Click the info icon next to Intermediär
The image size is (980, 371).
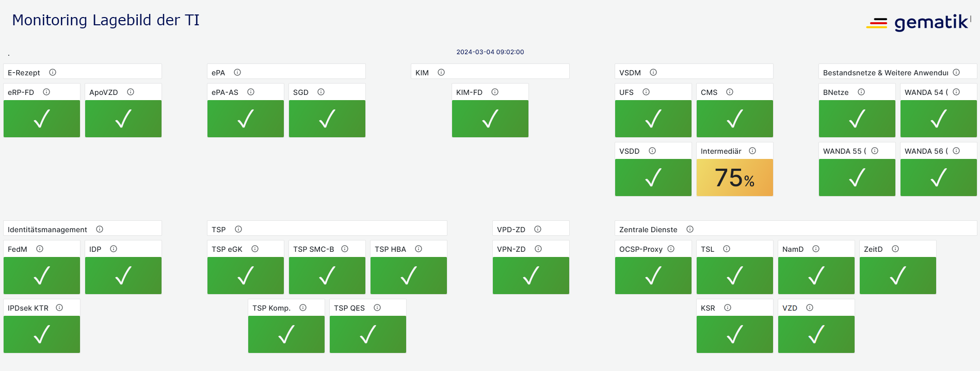tap(752, 151)
